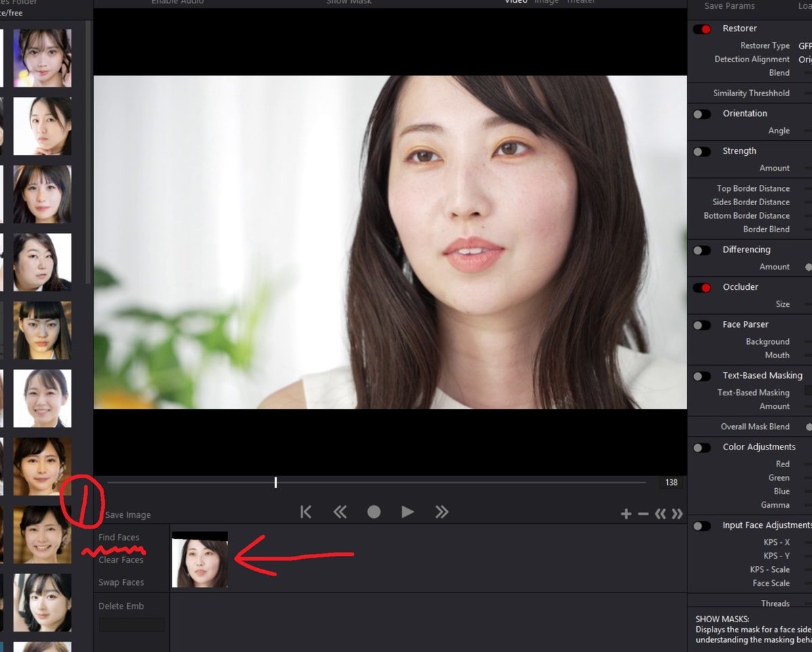This screenshot has height=652, width=812.
Task: Click the Sides Border Distance label
Action: [751, 202]
